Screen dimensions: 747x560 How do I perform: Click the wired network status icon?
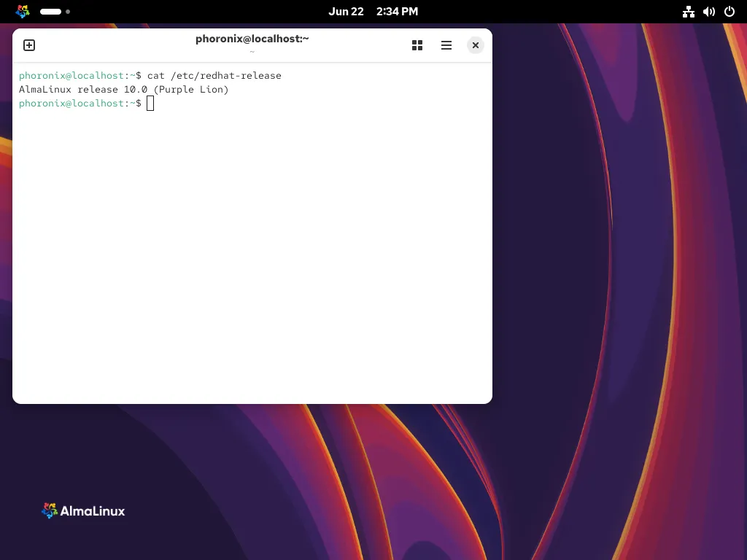(688, 12)
